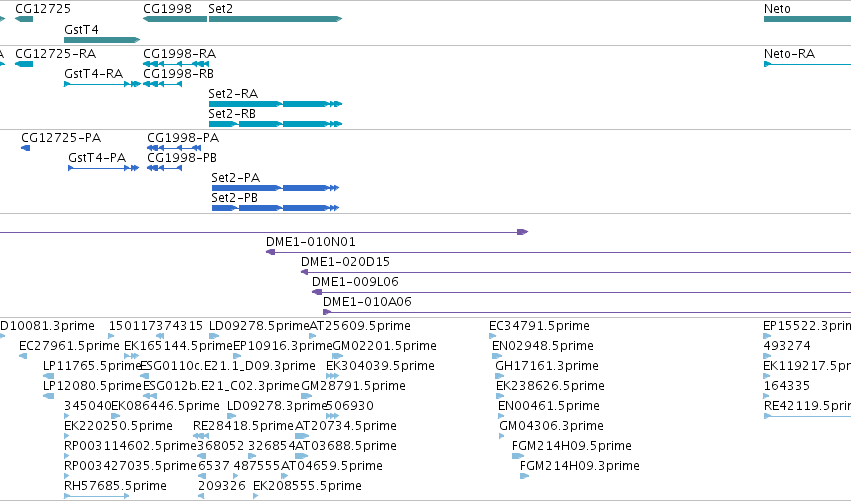The height and width of the screenshot is (501, 851).
Task: Open BAC clone DME1-010A06
Action: (x=367, y=302)
